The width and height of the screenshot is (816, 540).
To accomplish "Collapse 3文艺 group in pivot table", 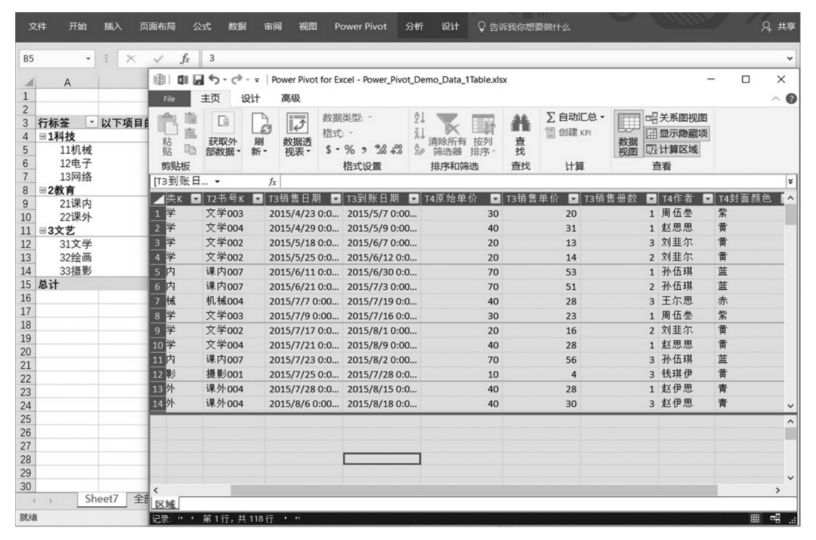I will (x=43, y=230).
